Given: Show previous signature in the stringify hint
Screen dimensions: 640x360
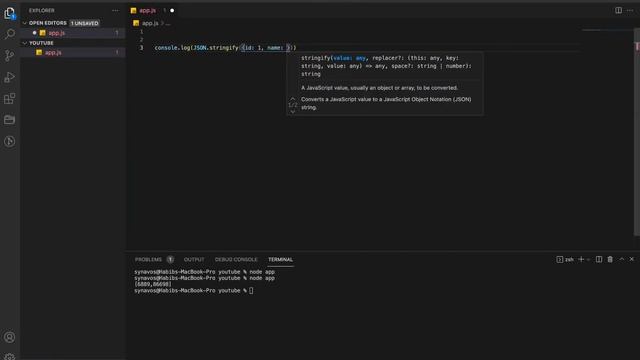Looking at the screenshot, I should click(292, 98).
